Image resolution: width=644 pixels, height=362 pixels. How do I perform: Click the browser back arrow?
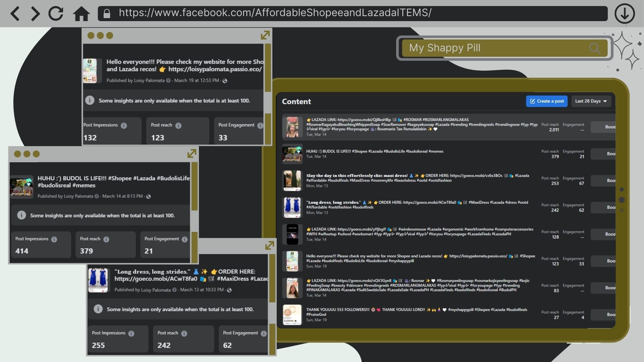[15, 14]
